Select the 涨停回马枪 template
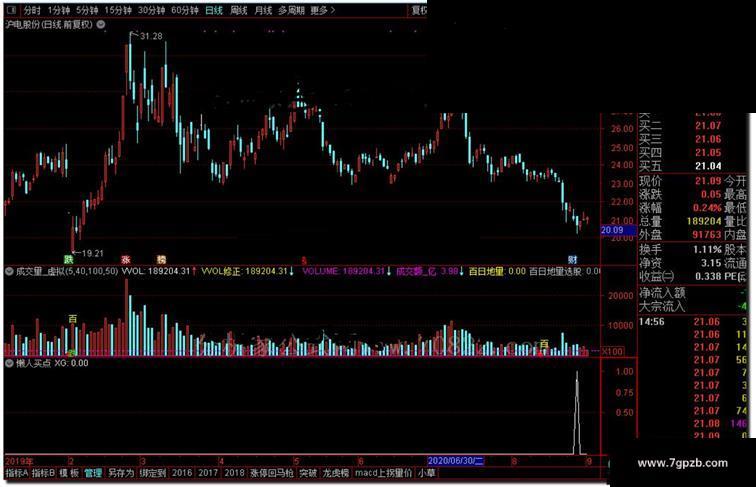The height and width of the screenshot is (487, 756). [272, 473]
